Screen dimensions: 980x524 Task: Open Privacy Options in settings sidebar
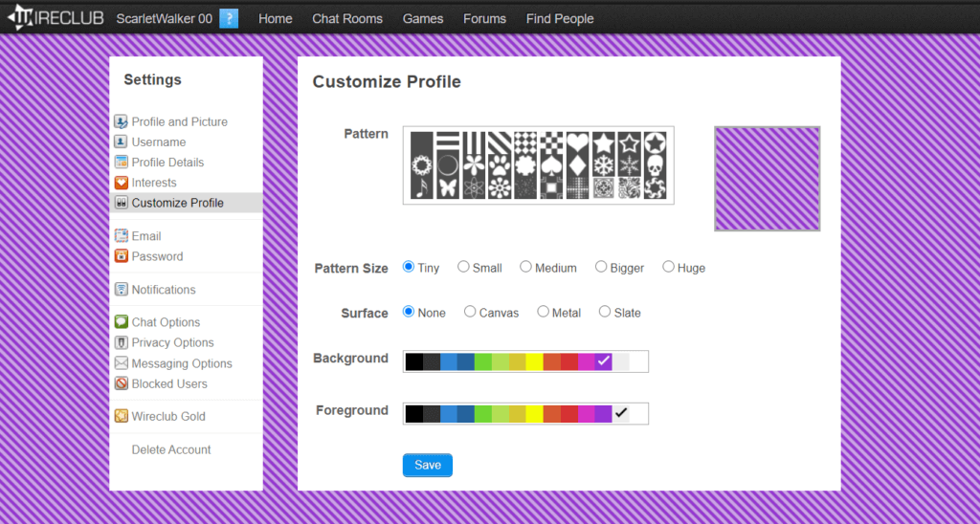point(172,342)
